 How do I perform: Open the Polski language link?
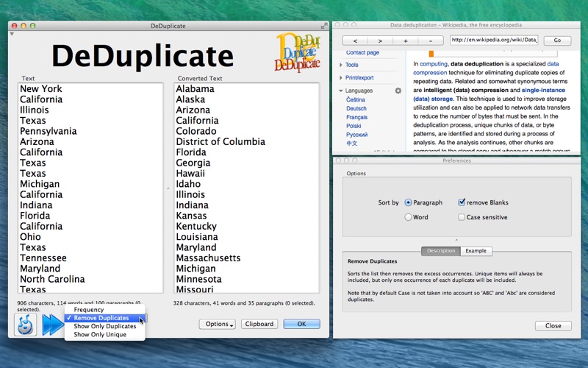pyautogui.click(x=354, y=126)
